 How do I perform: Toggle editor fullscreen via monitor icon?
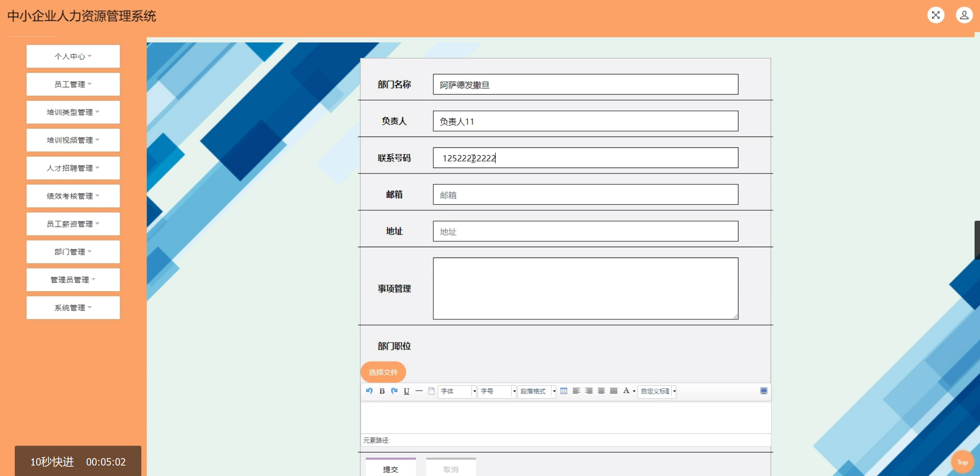tap(763, 391)
